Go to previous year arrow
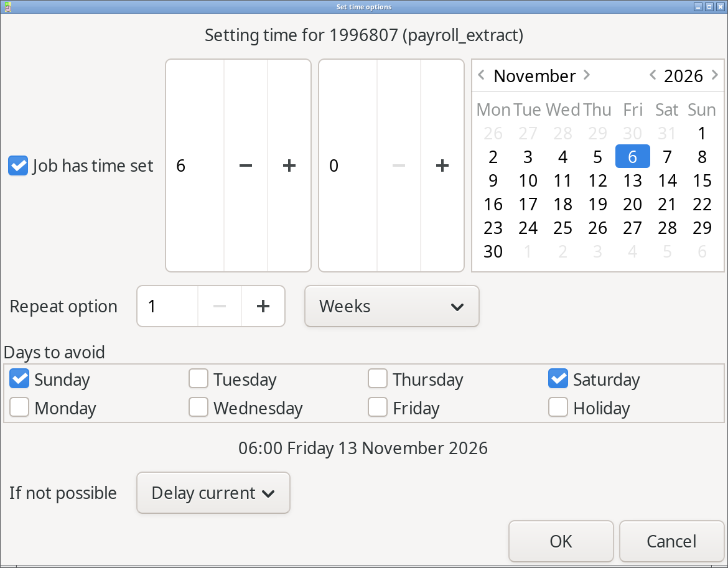 pos(652,75)
